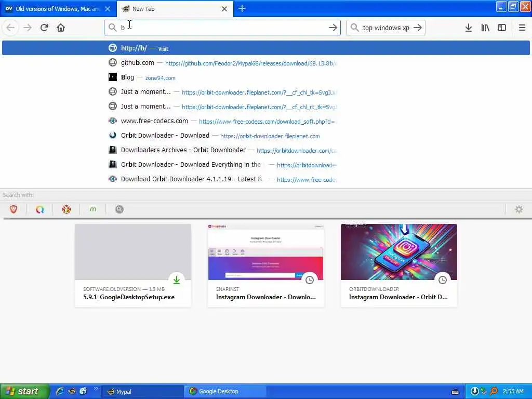
Task: Open the Downloads toolbar button
Action: [x=469, y=28]
